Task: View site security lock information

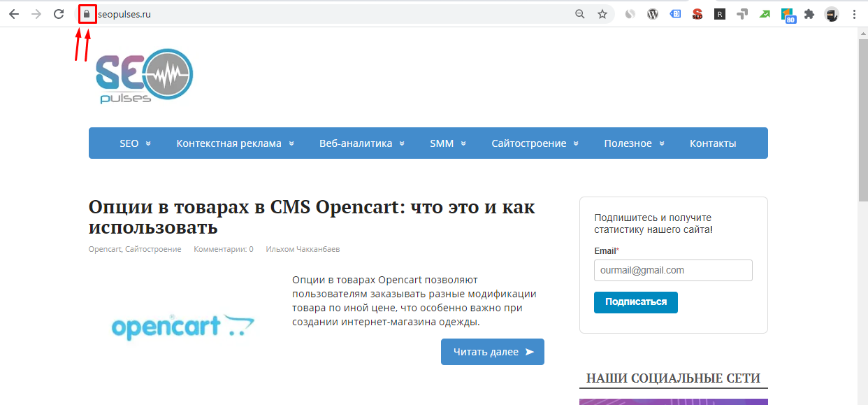Action: tap(87, 14)
